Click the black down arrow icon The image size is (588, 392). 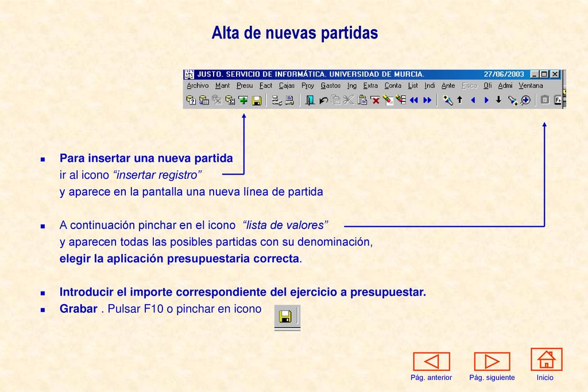[x=499, y=100]
